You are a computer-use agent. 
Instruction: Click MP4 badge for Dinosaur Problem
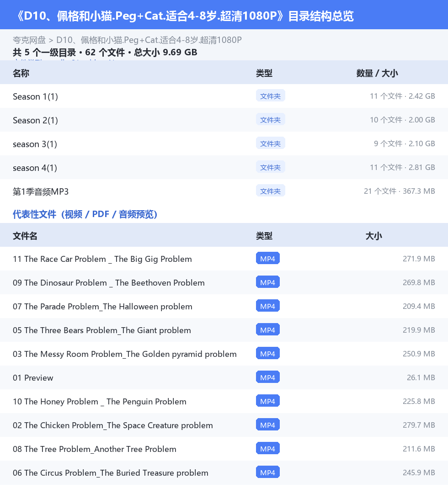(268, 282)
